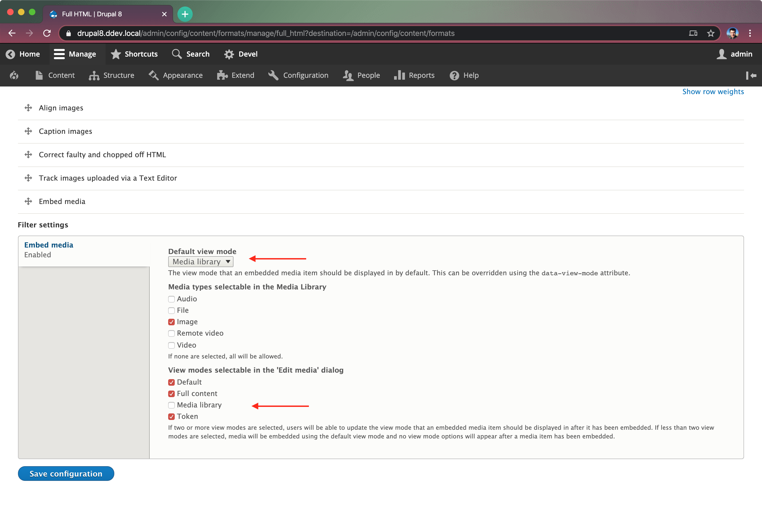Uncheck the Image media type
Screen dimensions: 762x532
pyautogui.click(x=171, y=322)
